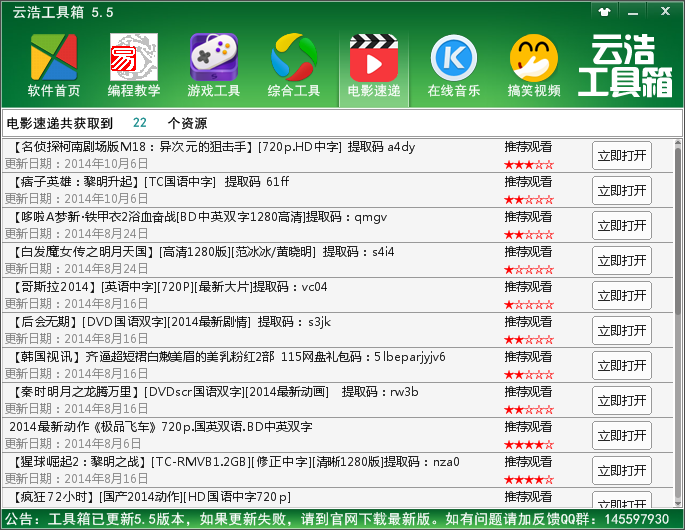
Task: Click 立即打开 for 后会无期
Action: 622,330
